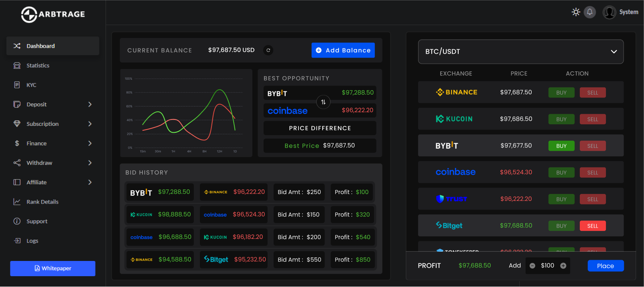Click the swap arrows between Bybit and Coinbase

(323, 102)
